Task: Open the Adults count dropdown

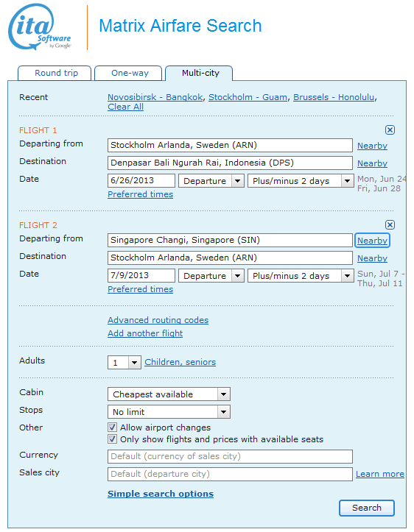Action: pyautogui.click(x=124, y=363)
